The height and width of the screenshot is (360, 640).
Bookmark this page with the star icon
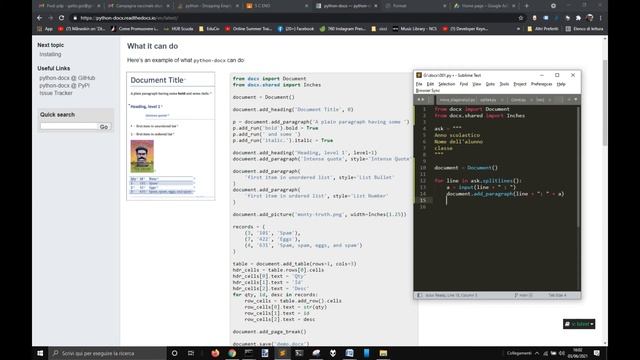coord(520,18)
